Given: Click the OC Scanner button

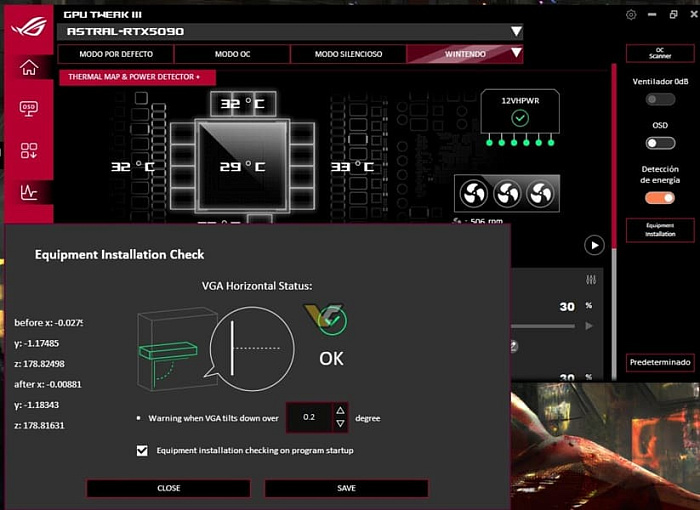Looking at the screenshot, I should (660, 53).
